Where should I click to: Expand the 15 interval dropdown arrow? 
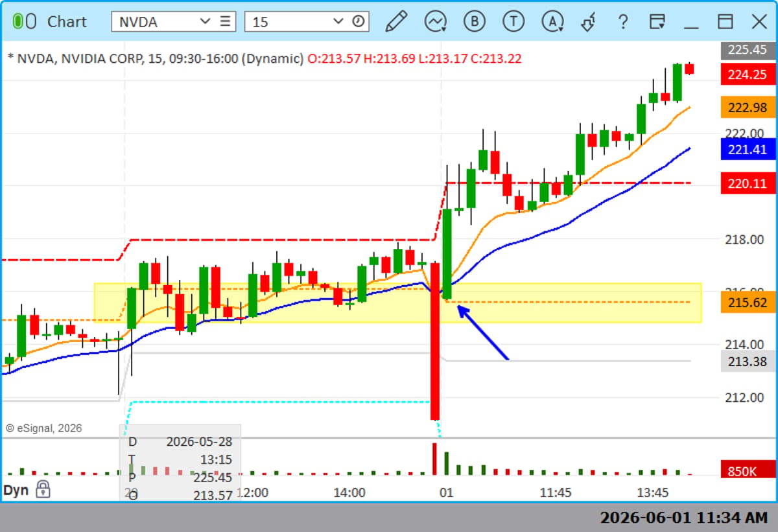coord(338,21)
